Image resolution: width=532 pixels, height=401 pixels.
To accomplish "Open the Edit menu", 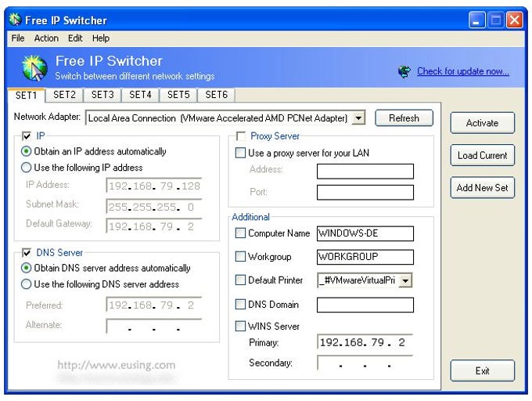I will point(75,38).
